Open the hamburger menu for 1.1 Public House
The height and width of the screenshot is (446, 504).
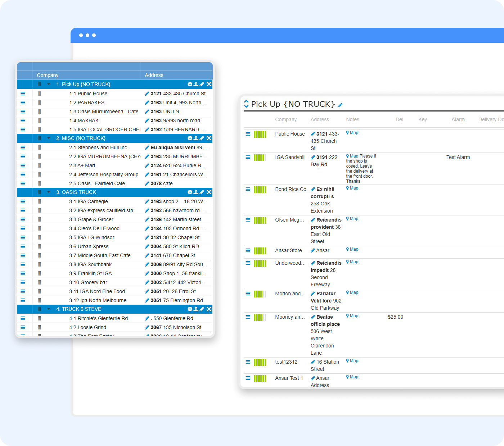(23, 94)
